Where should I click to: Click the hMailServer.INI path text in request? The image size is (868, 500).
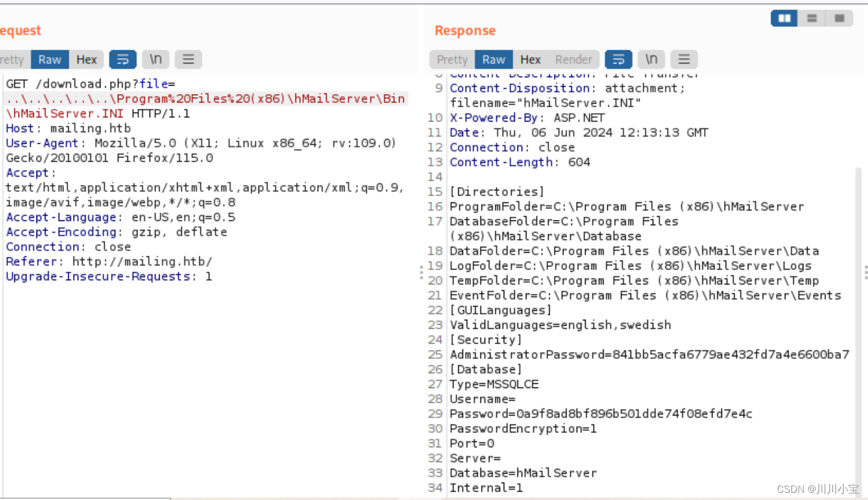(66, 113)
